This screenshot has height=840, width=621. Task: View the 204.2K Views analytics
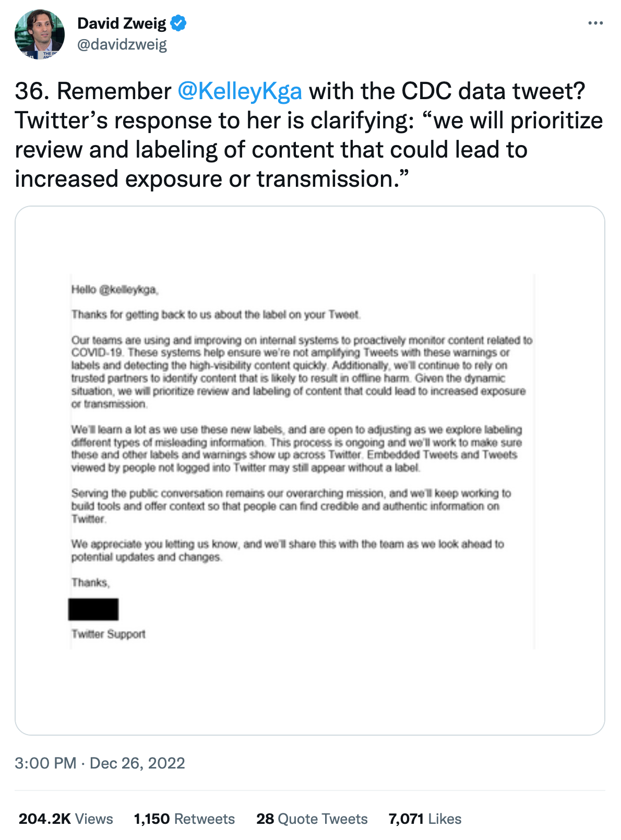66,819
